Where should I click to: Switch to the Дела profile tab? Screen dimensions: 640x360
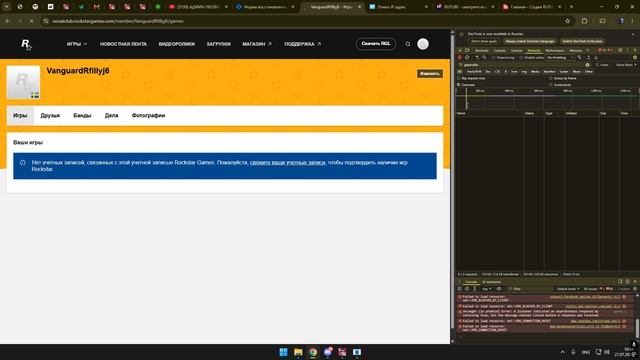(111, 116)
